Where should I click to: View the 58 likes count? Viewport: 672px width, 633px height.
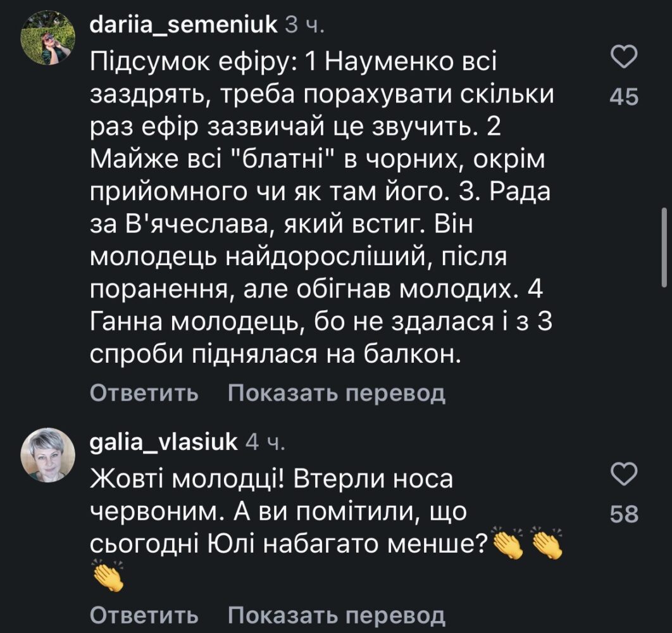(624, 514)
